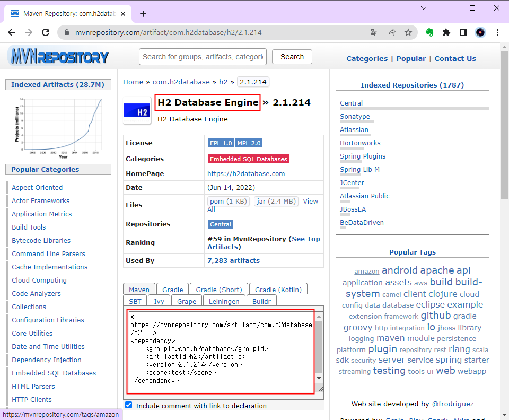509x420 pixels.
Task: Open the @frodriguez developer link
Action: [452, 404]
